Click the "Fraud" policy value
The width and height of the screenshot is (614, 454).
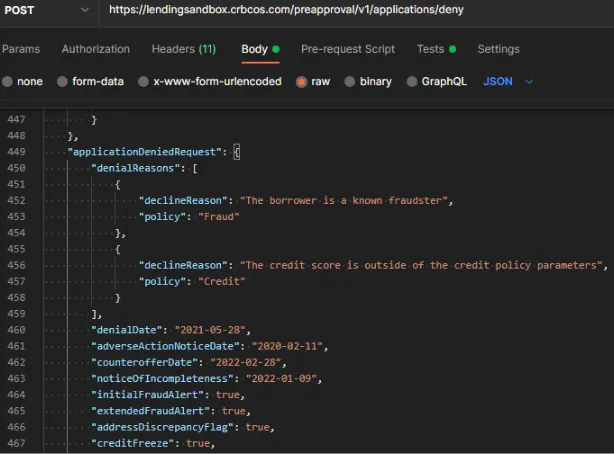219,217
